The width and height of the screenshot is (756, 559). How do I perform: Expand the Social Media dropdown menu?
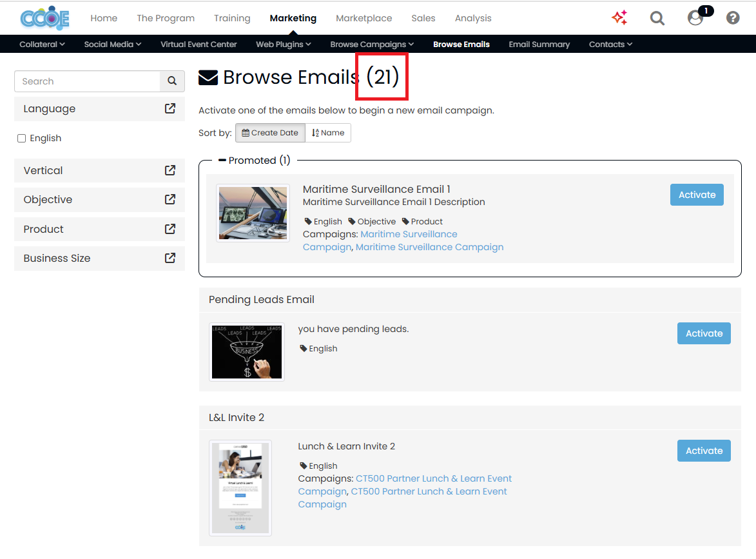(x=113, y=44)
